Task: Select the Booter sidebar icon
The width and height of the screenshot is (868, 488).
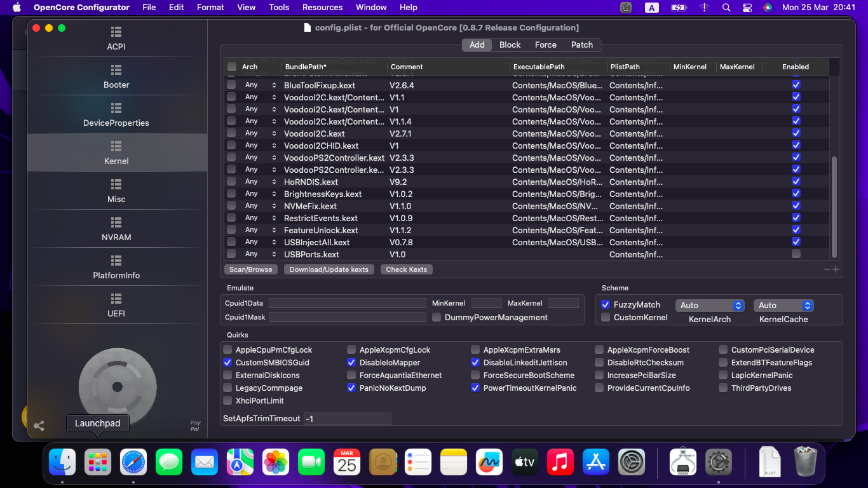Action: tap(116, 76)
